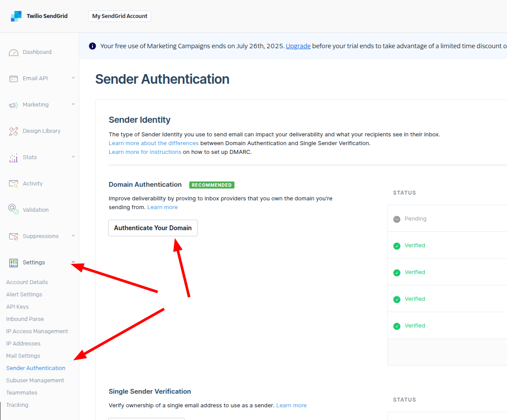Click Learn more under Domain Authentication

click(x=162, y=207)
